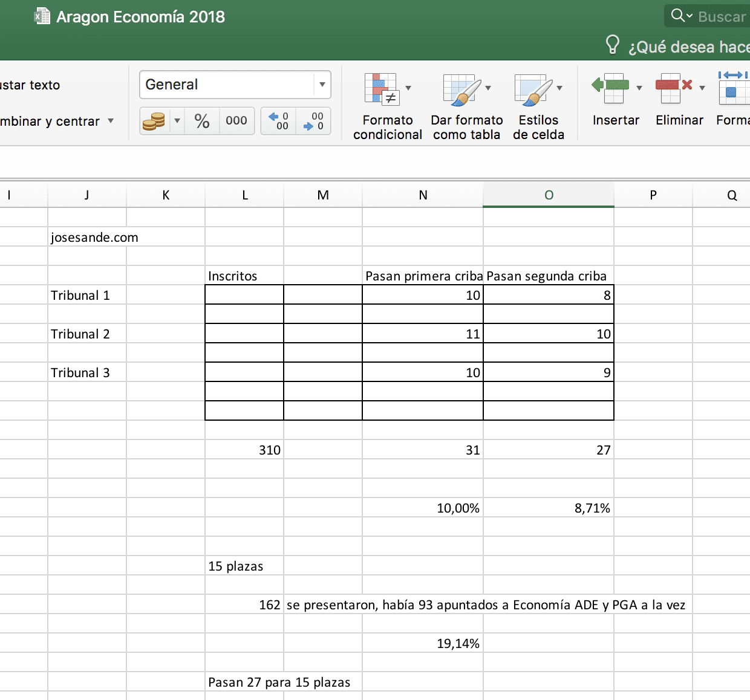The height and width of the screenshot is (700, 750).
Task: Expand the currency format arrow
Action: tap(177, 121)
